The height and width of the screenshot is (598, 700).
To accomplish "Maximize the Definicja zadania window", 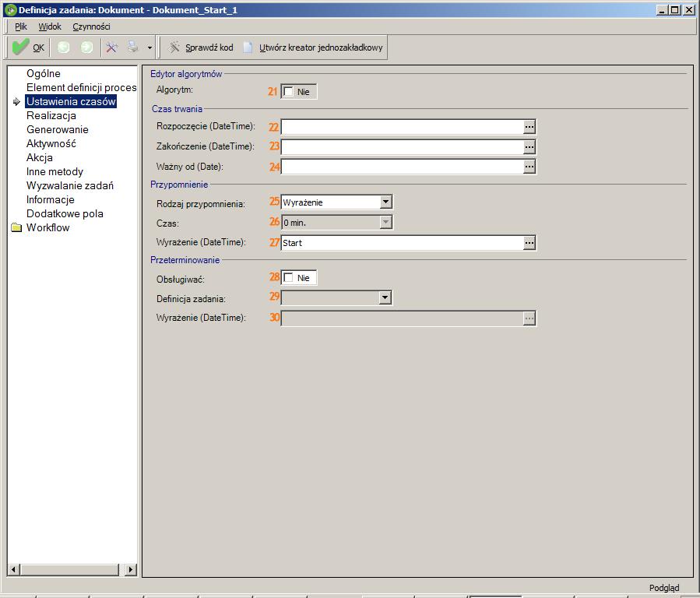I will tap(675, 10).
